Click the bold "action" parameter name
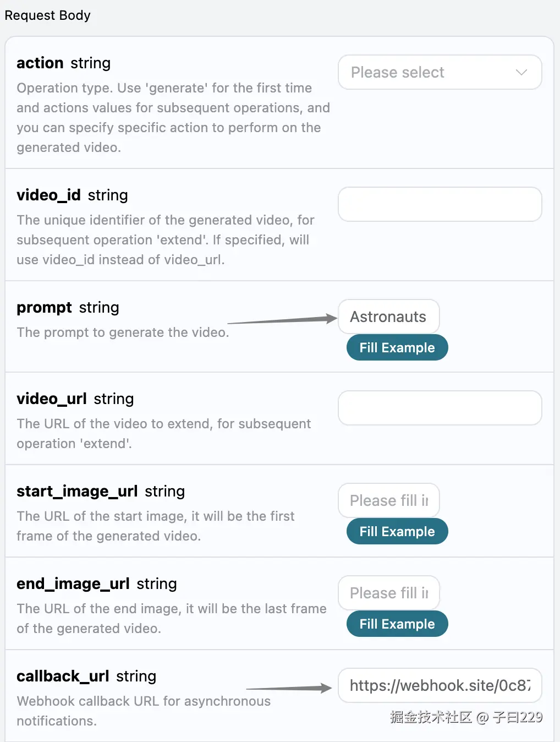Screen dimensions: 560x742 [x=40, y=63]
